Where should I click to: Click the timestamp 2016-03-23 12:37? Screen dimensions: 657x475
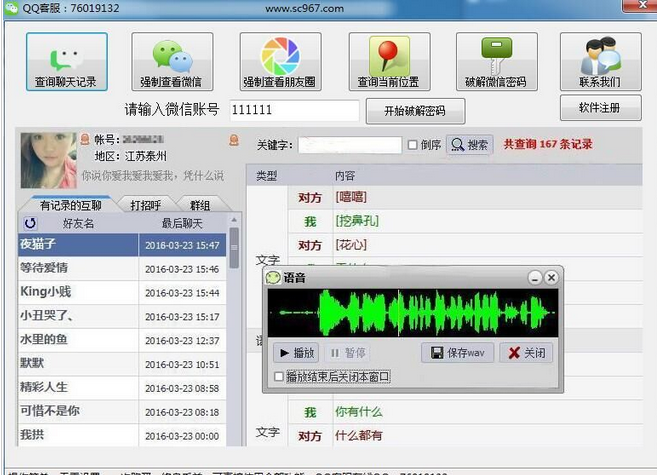point(182,341)
